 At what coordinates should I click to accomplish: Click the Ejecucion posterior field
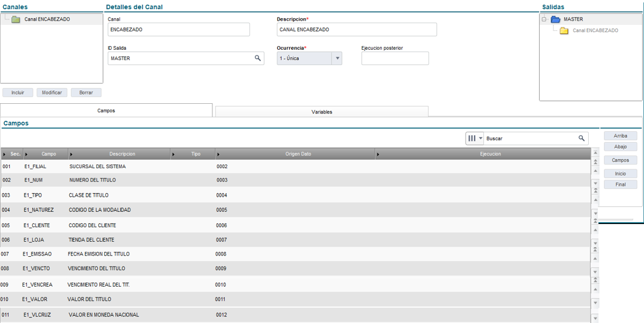click(395, 58)
